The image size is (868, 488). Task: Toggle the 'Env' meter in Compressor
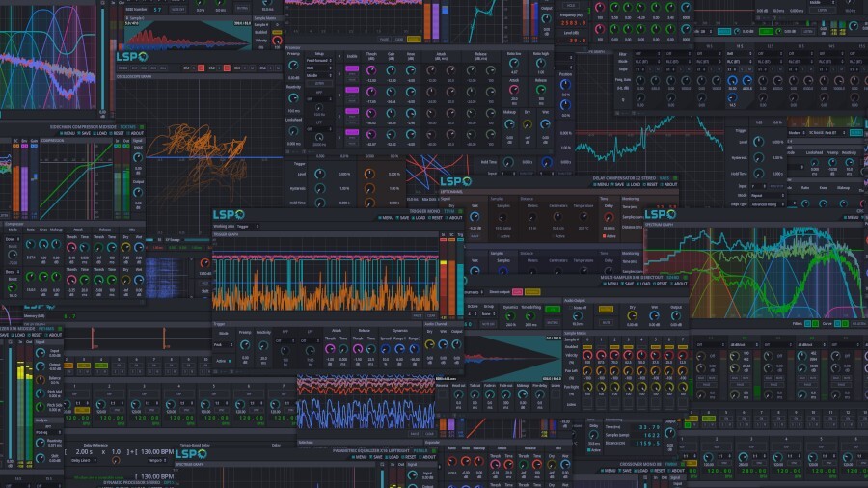click(x=24, y=146)
